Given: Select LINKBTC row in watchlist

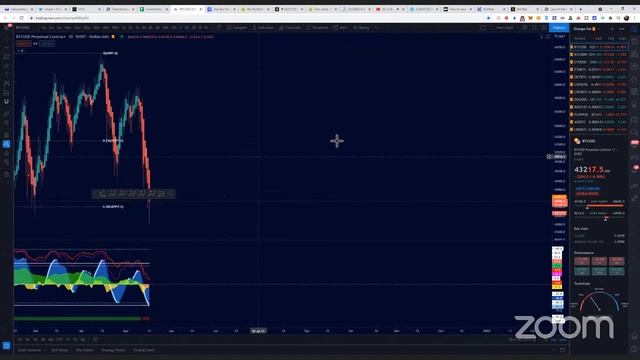Looking at the screenshot, I should pos(599,129).
